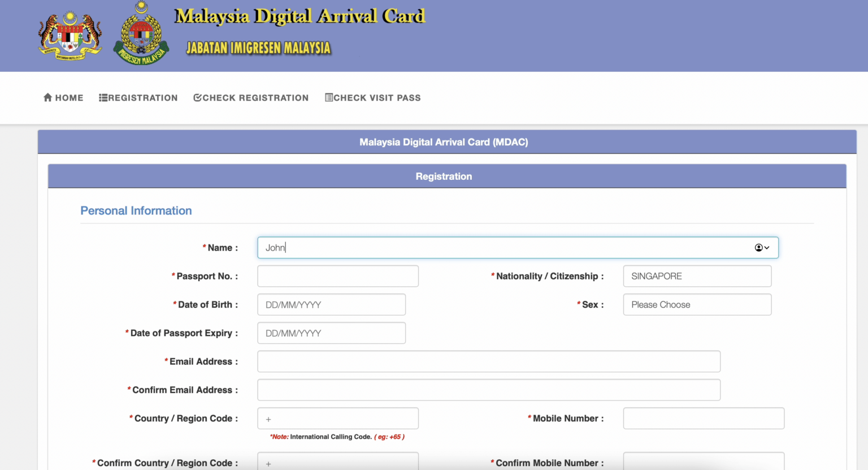The image size is (868, 470).
Task: Open the Nationality / Citizenship dropdown
Action: point(697,276)
